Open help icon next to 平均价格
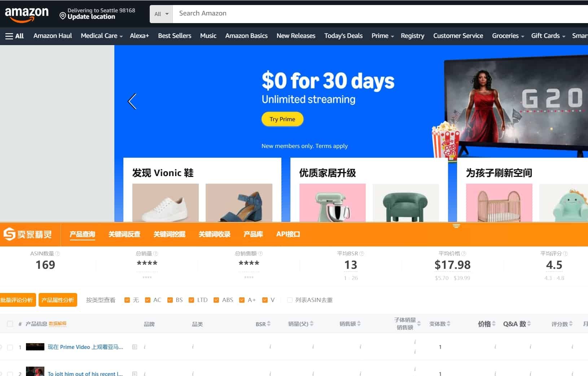588x376 pixels. point(464,254)
